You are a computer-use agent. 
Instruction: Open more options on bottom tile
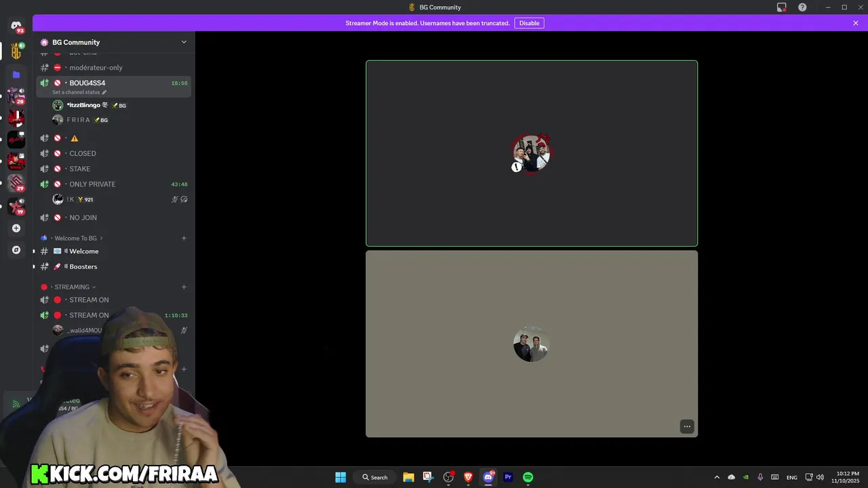pos(687,426)
